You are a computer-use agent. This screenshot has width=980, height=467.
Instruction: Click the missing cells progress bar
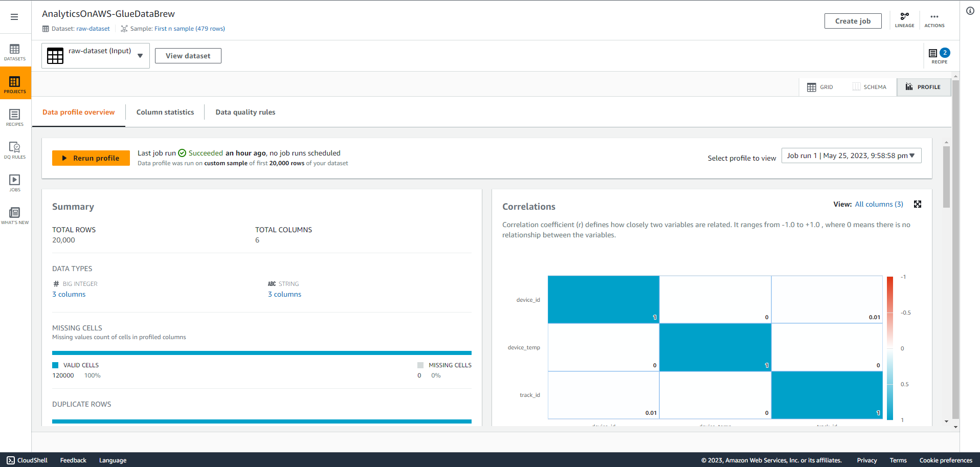pyautogui.click(x=262, y=353)
